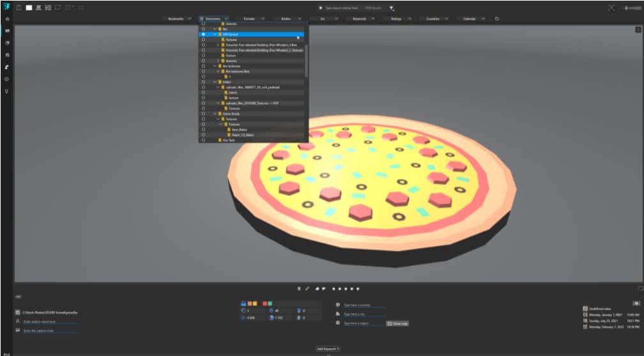Collapse the Game Ready folder chevron

[215, 114]
